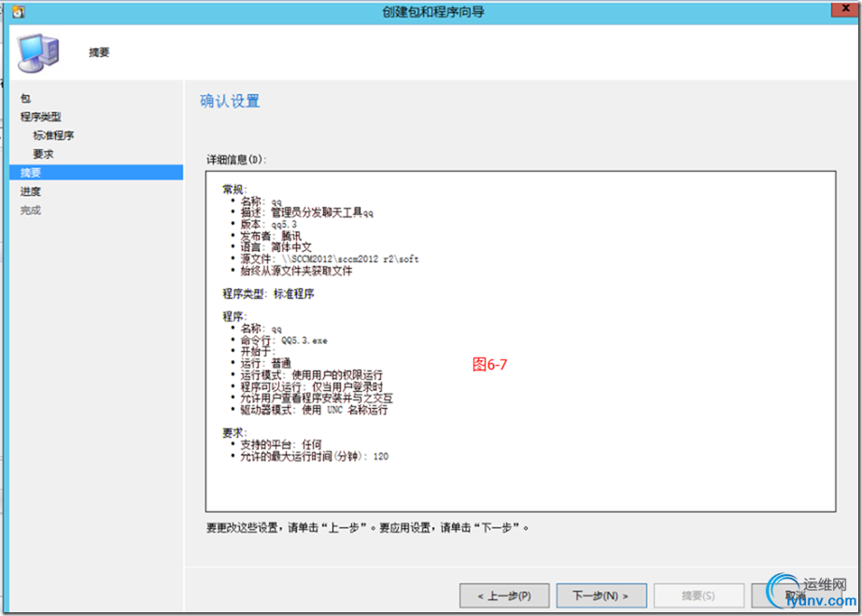The width and height of the screenshot is (862, 616).
Task: Click the 始终从源文件夹获取文件 line
Action: click(296, 271)
